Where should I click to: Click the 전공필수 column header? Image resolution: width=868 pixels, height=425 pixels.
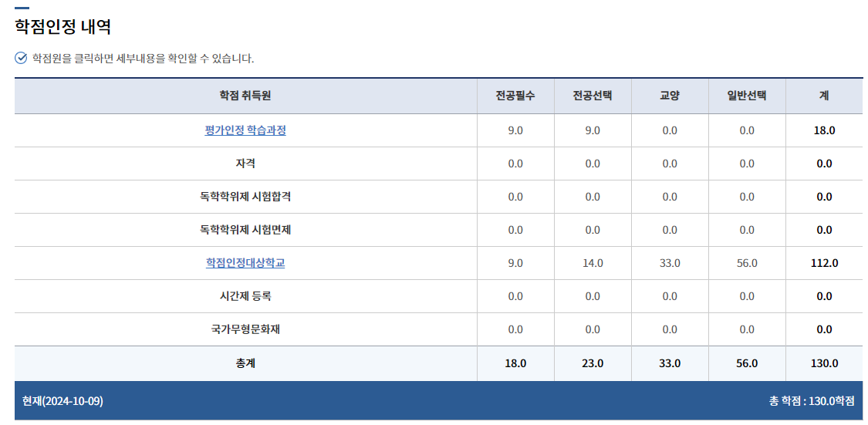(515, 96)
